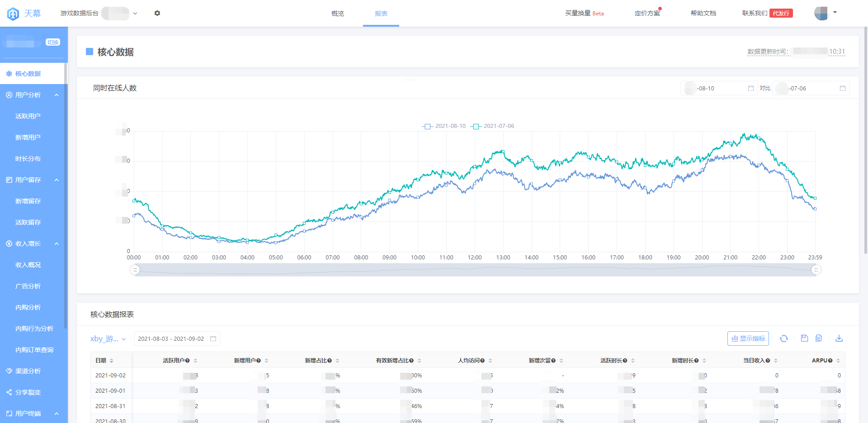Open the 2021-08-03 - 2021-09-02 date range picker
Image resolution: width=868 pixels, height=423 pixels.
pyautogui.click(x=177, y=338)
